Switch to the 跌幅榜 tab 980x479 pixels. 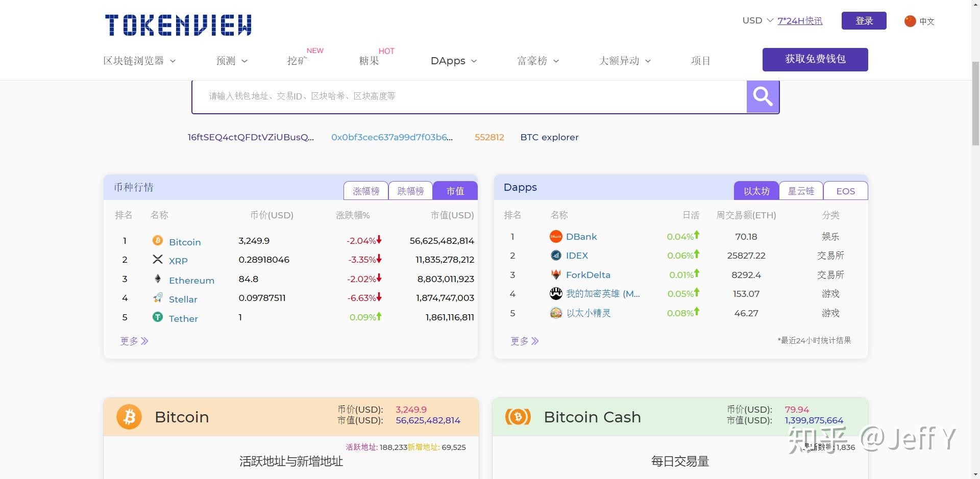(x=410, y=191)
